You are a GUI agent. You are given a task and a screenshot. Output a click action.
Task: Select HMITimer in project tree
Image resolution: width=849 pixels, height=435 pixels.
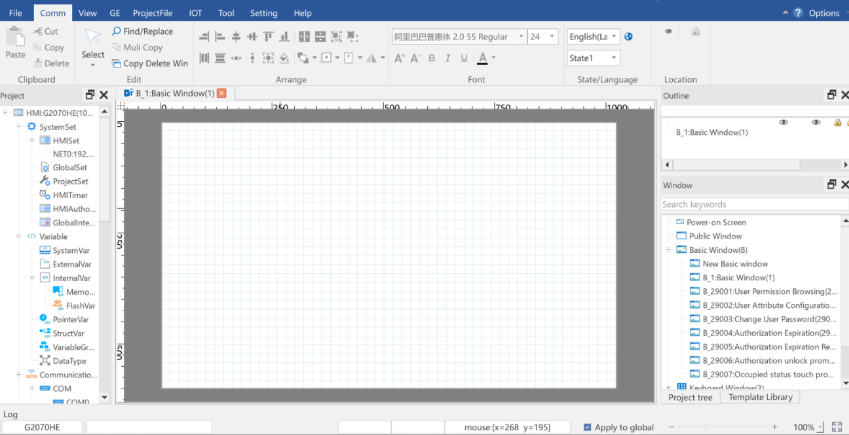(70, 195)
